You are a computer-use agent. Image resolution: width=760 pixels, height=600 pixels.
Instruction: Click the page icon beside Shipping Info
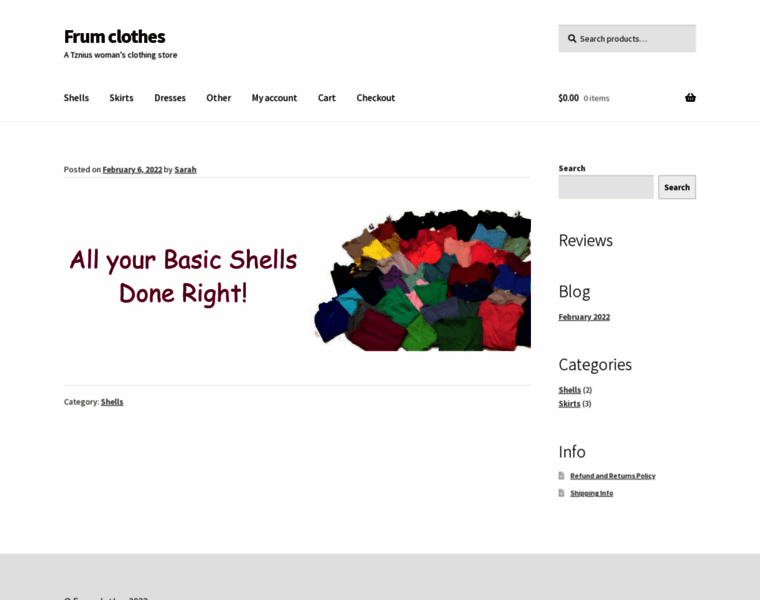561,493
